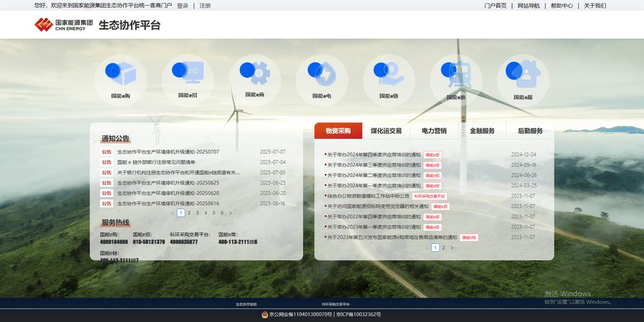The width and height of the screenshot is (644, 322).
Task: Switch to the 后勤服务 tab
Action: click(530, 131)
